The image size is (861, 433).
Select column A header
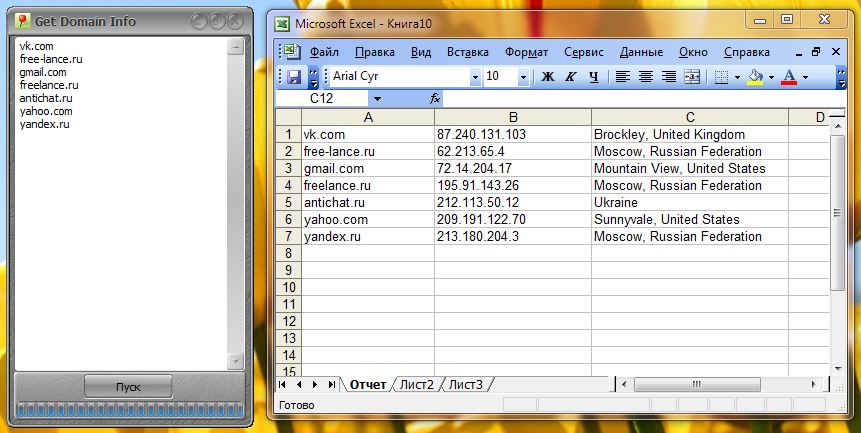[x=368, y=117]
